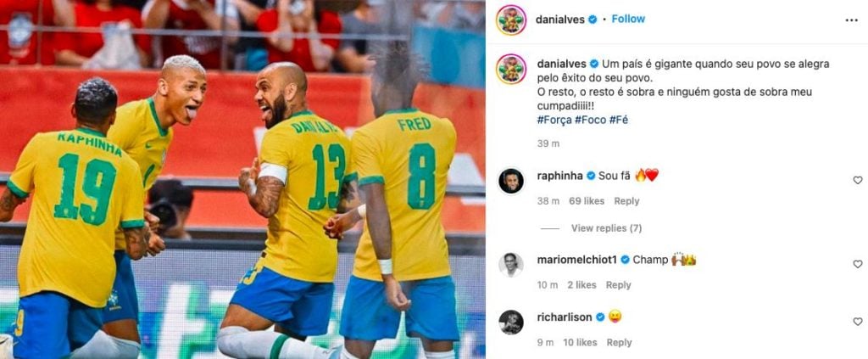This screenshot has width=868, height=359.
Task: Click verified badge next to danialves header name
Action: [x=593, y=20]
